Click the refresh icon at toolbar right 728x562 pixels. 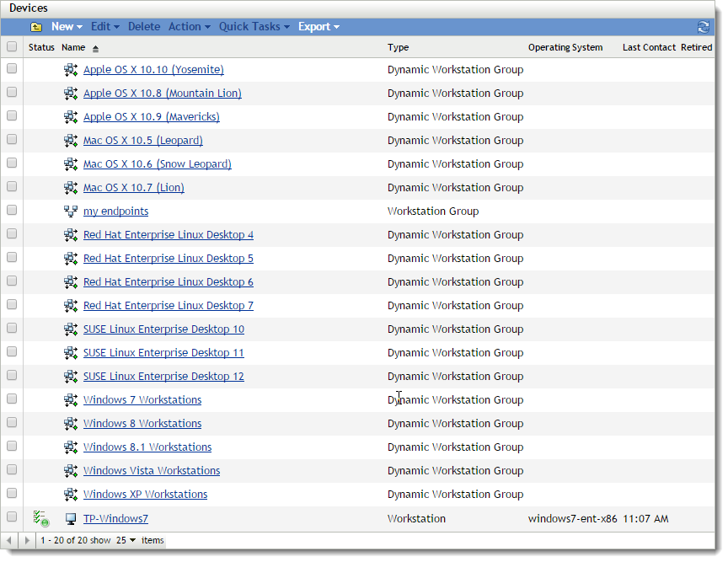point(704,26)
